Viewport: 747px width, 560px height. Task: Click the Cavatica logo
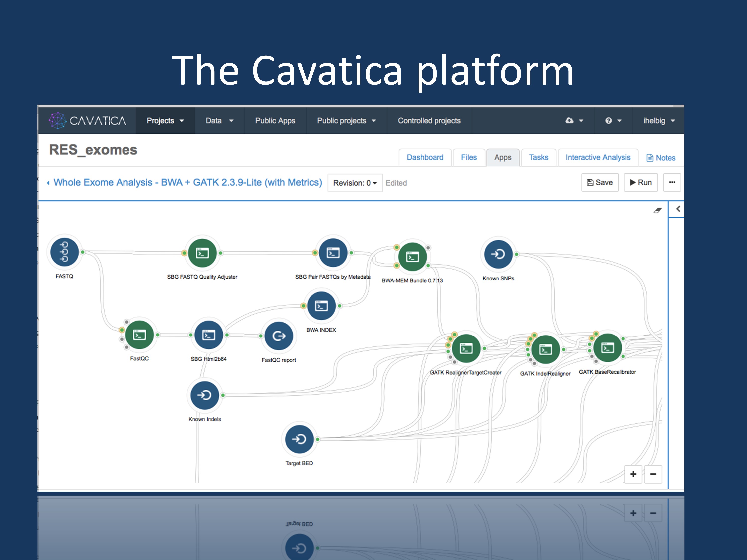click(x=87, y=120)
